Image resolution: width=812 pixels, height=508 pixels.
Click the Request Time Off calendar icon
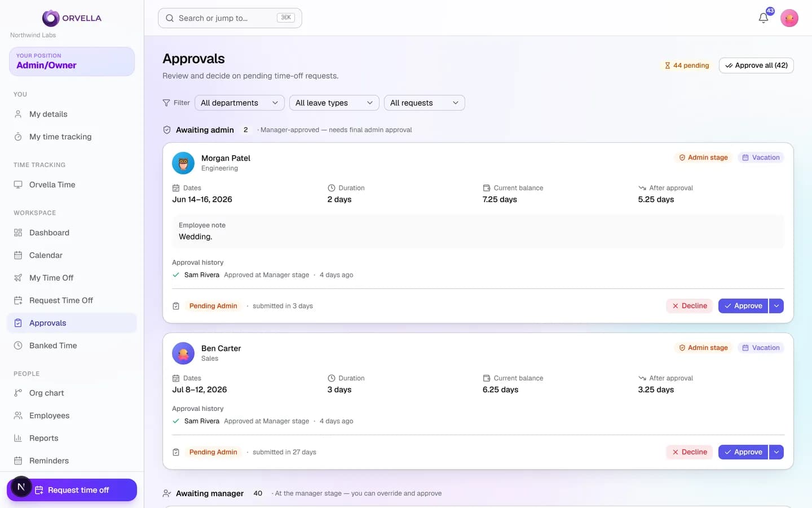tap(18, 300)
